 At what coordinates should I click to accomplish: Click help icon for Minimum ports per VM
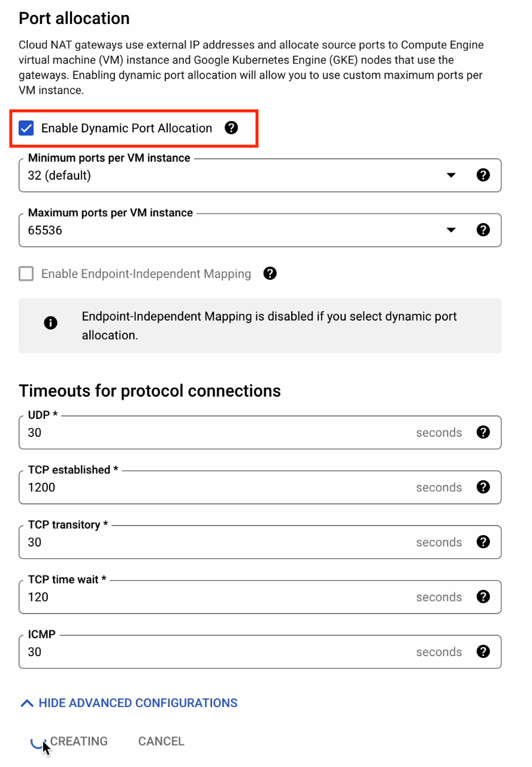(x=483, y=175)
